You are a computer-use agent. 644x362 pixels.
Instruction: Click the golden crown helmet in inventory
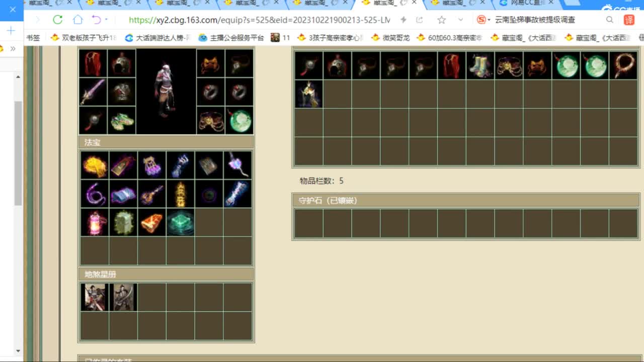tap(308, 94)
